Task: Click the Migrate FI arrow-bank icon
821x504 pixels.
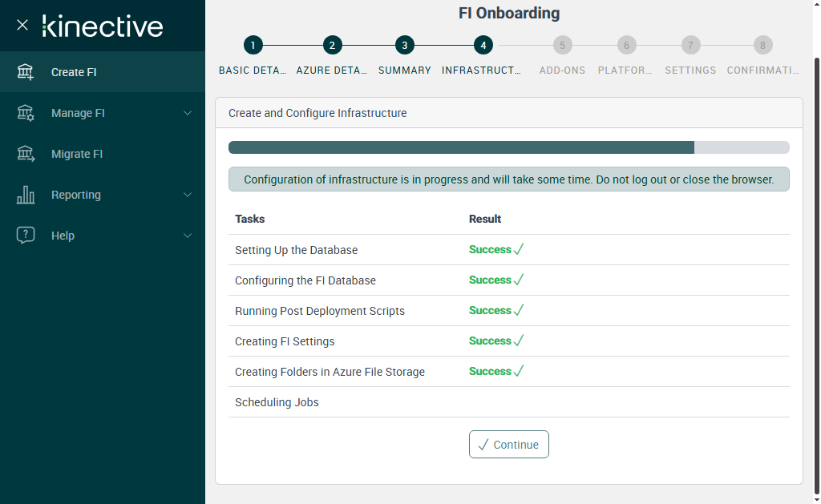Action: point(26,154)
